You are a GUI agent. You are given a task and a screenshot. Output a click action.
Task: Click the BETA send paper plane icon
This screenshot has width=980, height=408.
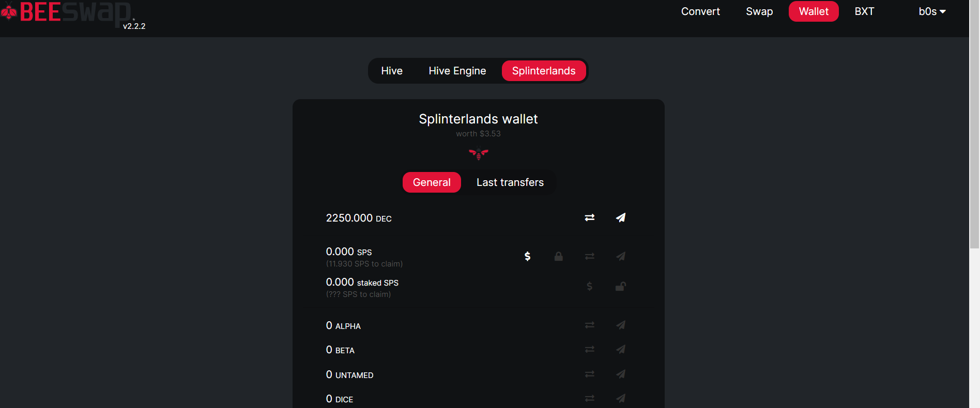[x=621, y=349]
